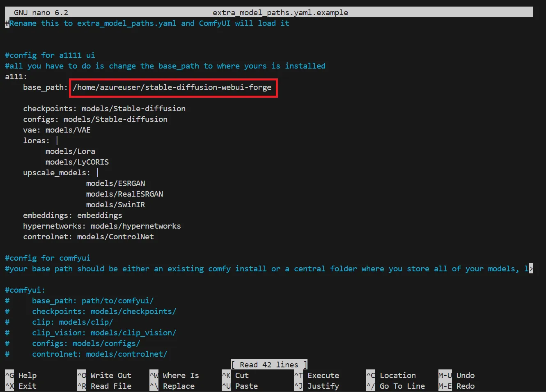Screen dimensions: 546x392
Task: Click the ^X Exit shortcut
Action: 21,386
